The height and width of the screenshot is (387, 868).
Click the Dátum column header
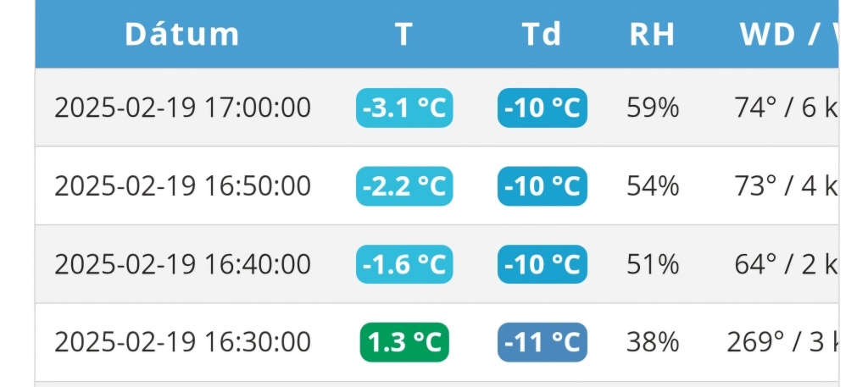click(x=182, y=35)
